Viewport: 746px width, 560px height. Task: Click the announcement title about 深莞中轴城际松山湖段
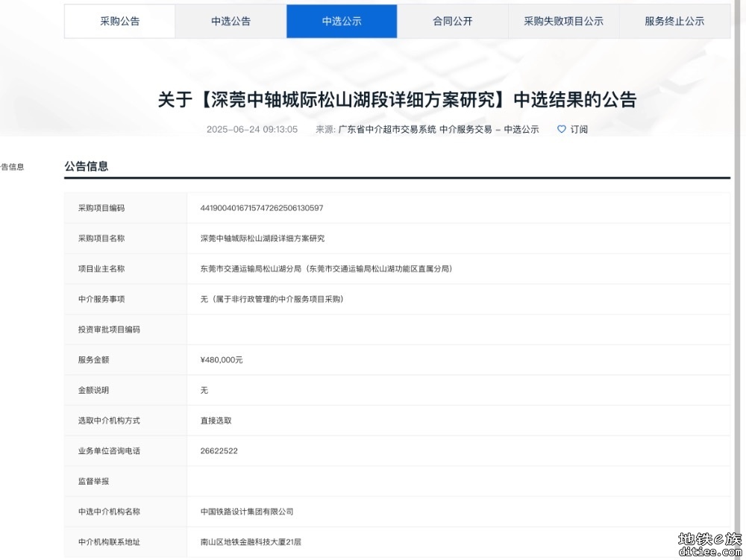397,100
